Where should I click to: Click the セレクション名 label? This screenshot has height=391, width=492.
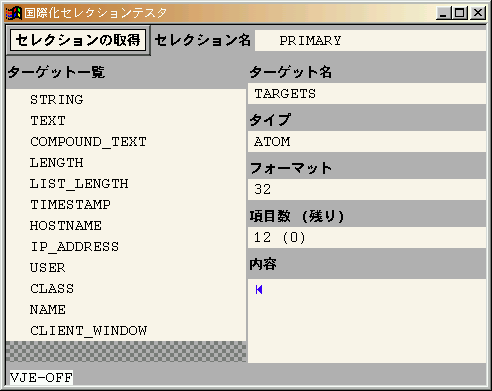tap(203, 40)
